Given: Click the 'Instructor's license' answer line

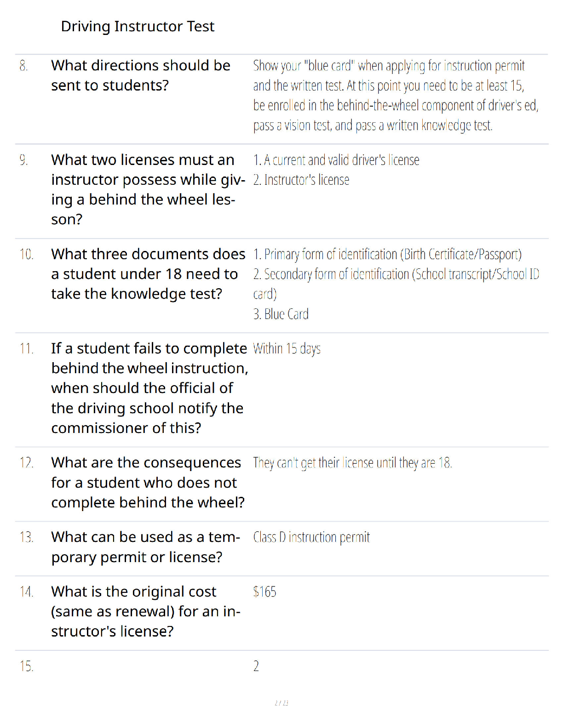Looking at the screenshot, I should click(x=301, y=180).
